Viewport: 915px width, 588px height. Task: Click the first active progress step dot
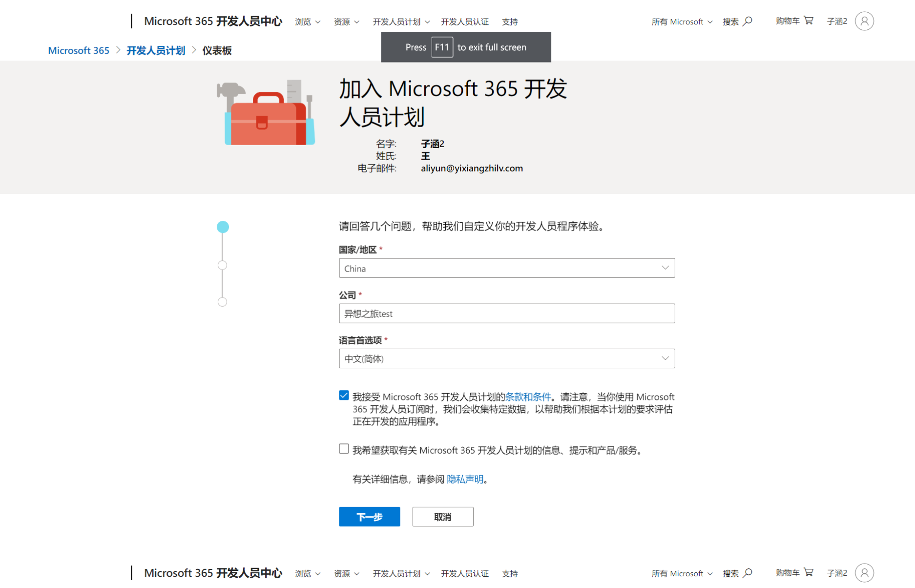(x=223, y=227)
